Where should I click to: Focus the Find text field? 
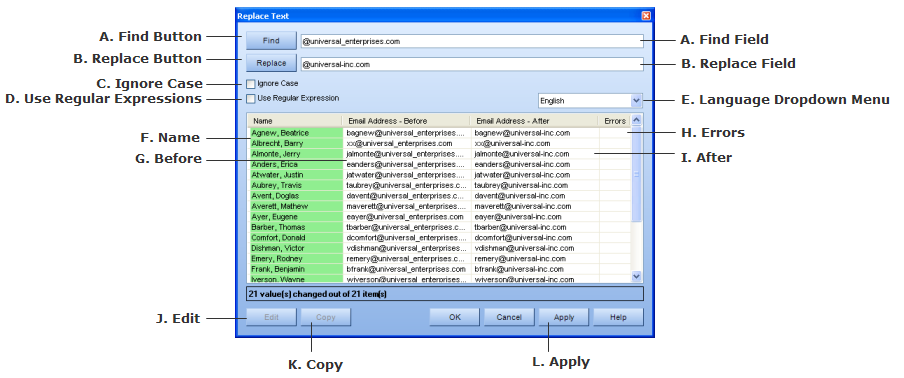[472, 41]
